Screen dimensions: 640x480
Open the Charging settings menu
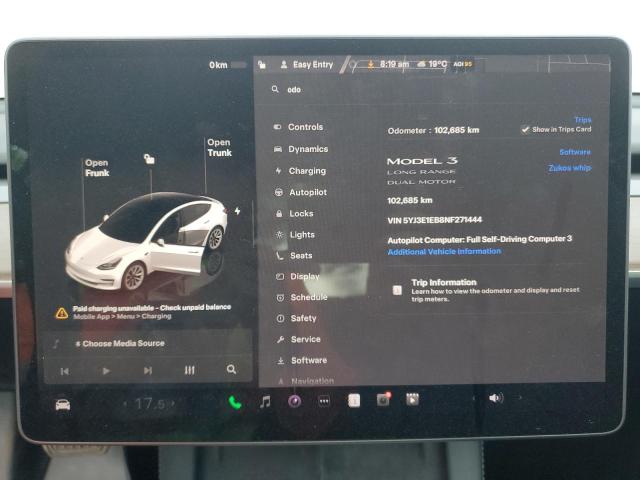click(x=300, y=171)
